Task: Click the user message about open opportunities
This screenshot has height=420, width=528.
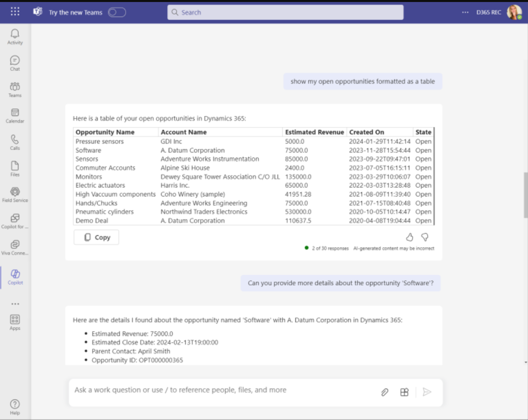Action: [x=363, y=81]
